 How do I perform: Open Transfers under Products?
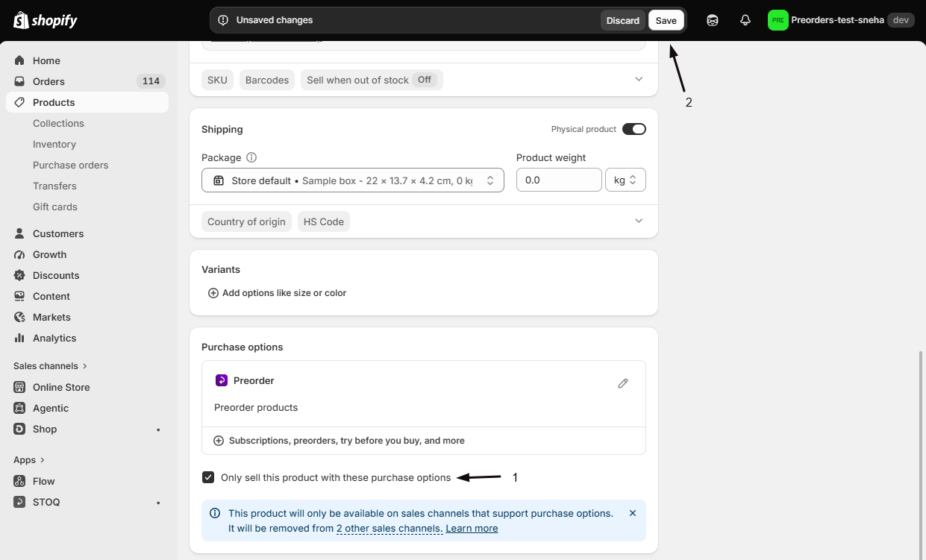pos(54,186)
